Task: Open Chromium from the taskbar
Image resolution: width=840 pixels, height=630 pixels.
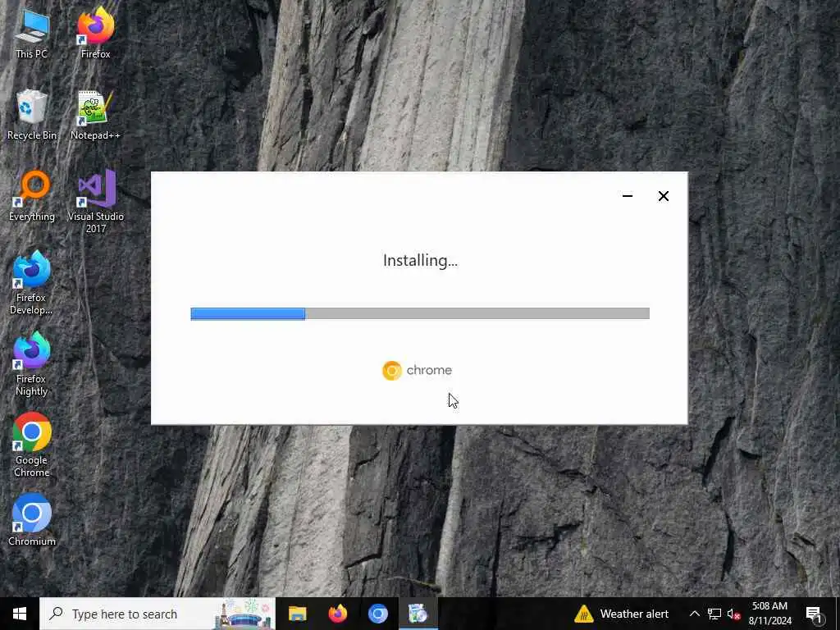Action: (377, 614)
